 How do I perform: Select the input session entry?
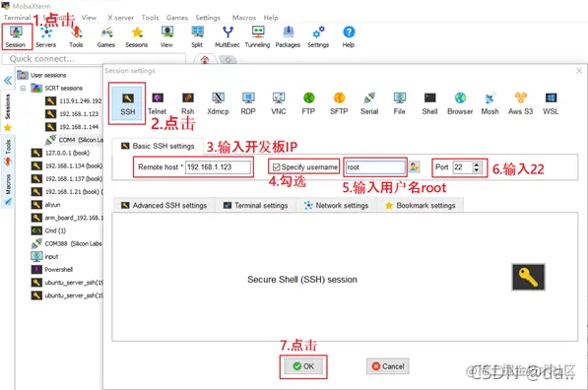coord(44,256)
